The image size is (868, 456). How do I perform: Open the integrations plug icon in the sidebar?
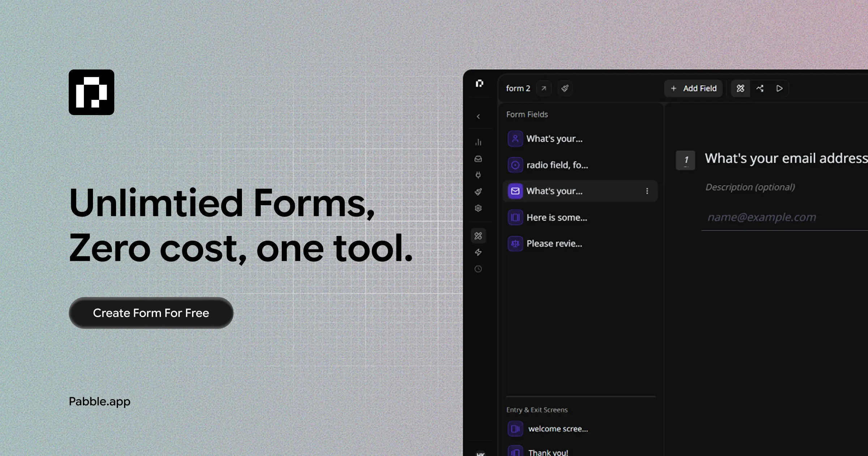tap(478, 175)
